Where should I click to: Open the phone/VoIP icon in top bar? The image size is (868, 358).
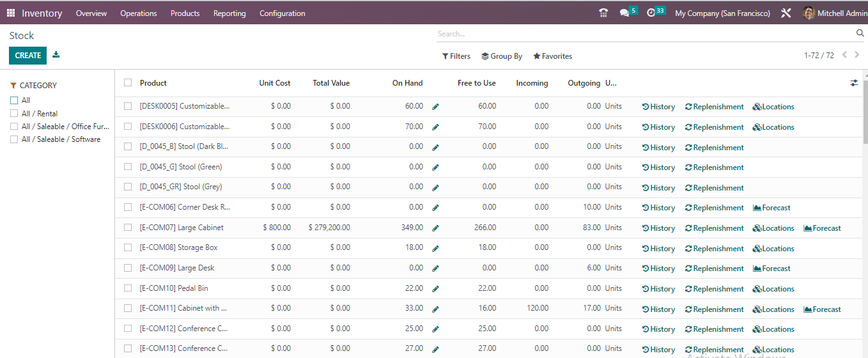603,13
